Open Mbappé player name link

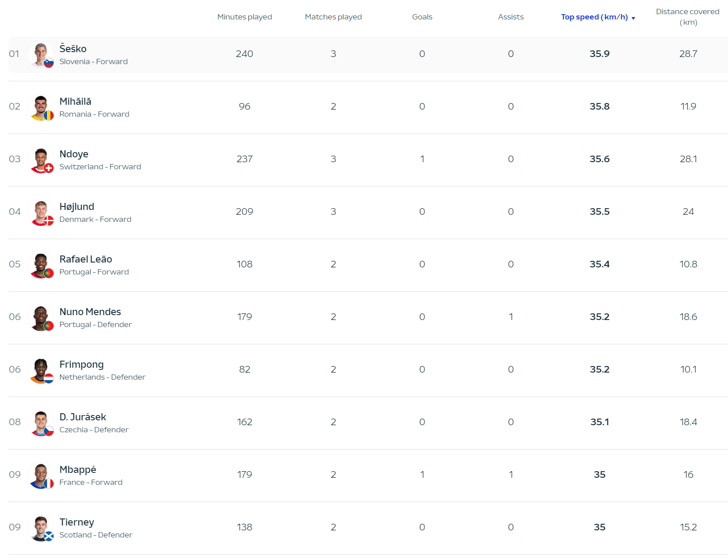(x=78, y=469)
